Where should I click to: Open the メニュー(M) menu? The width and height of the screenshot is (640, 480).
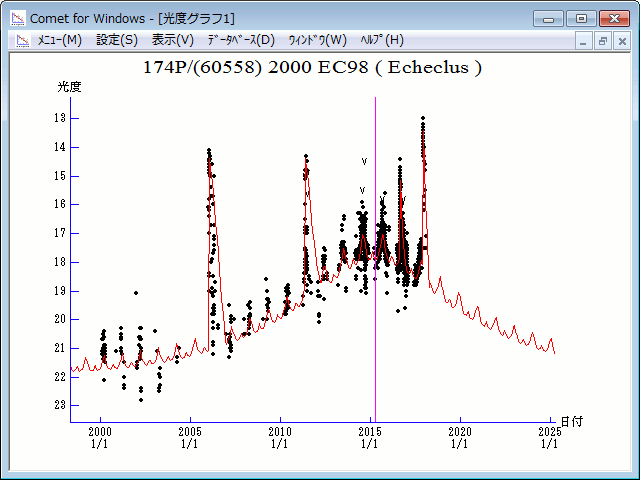pos(59,40)
